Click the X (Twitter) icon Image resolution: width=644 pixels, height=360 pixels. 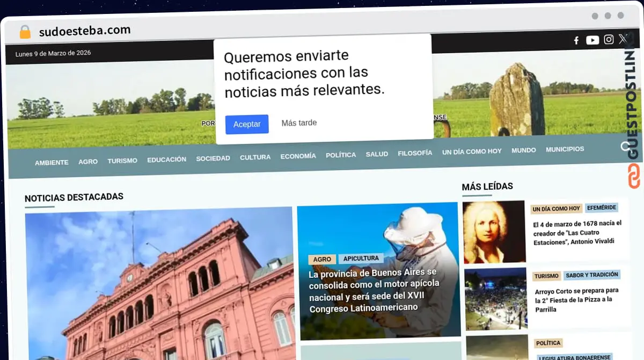pos(623,39)
